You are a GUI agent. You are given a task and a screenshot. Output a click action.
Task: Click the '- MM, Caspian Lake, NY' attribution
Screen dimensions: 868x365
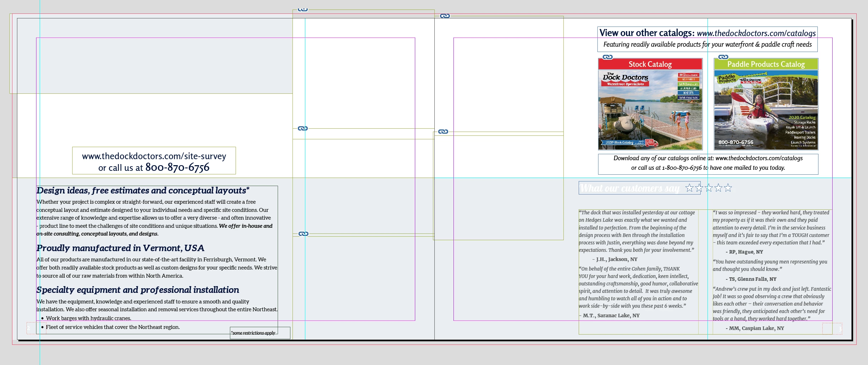coord(755,328)
